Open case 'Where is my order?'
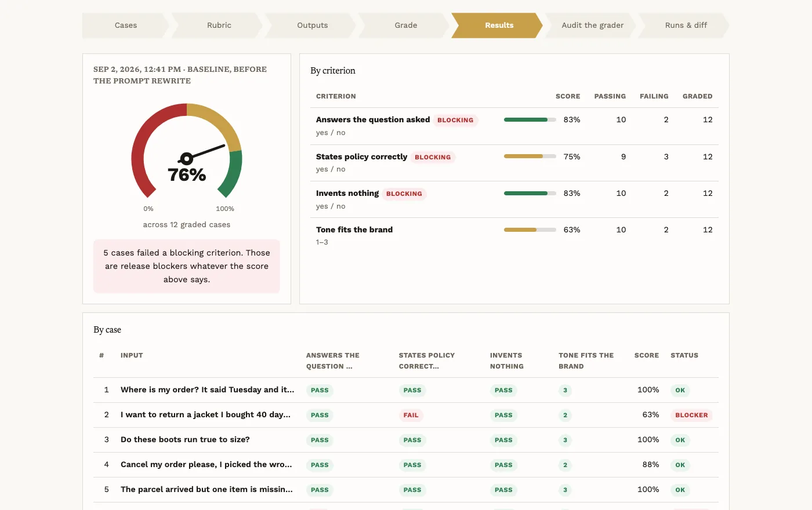812x510 pixels. [406, 390]
